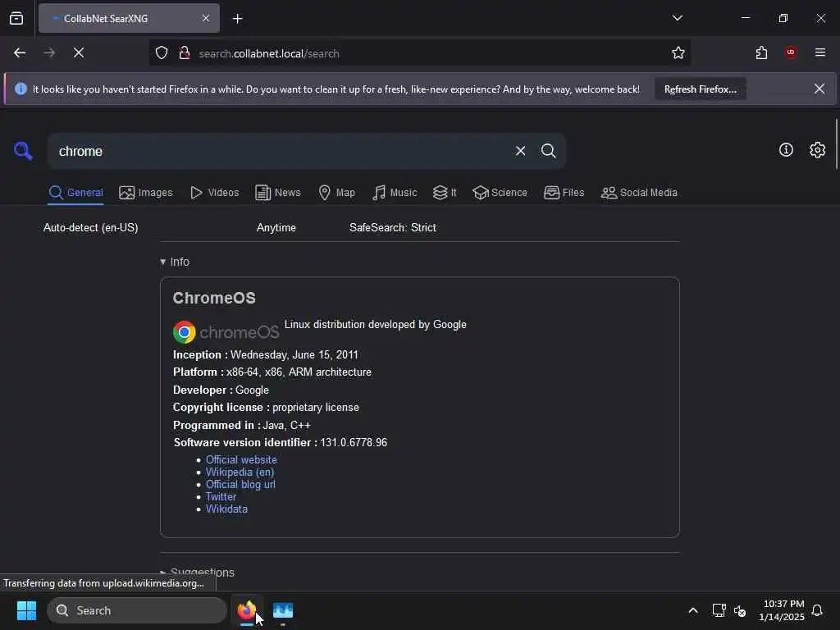Switch to the Music category tab
840x630 pixels.
tap(395, 193)
